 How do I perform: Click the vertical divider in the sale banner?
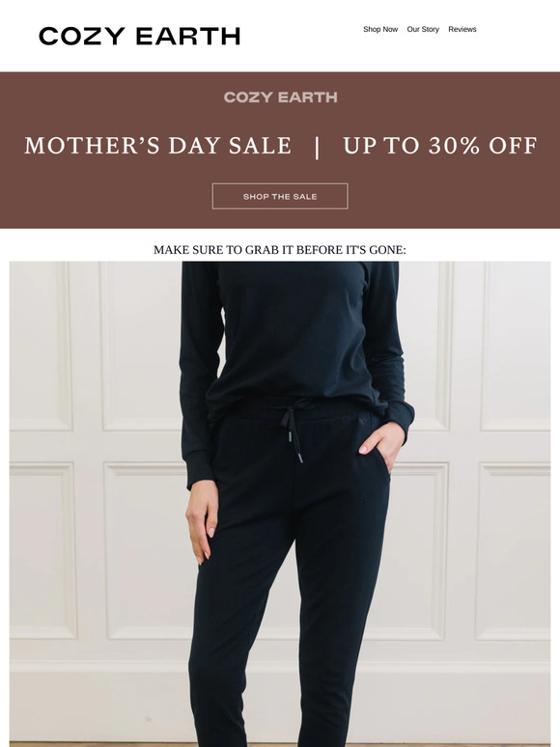pos(317,147)
